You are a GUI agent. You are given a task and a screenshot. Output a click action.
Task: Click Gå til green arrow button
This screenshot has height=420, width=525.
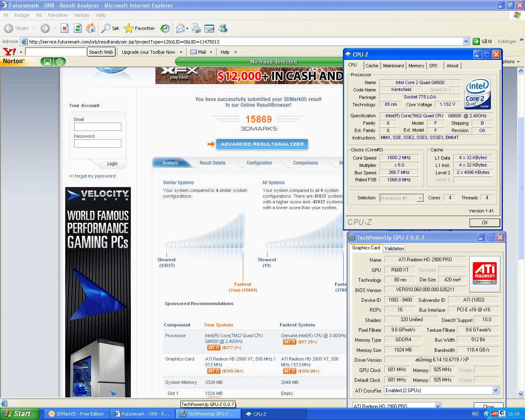click(x=482, y=41)
